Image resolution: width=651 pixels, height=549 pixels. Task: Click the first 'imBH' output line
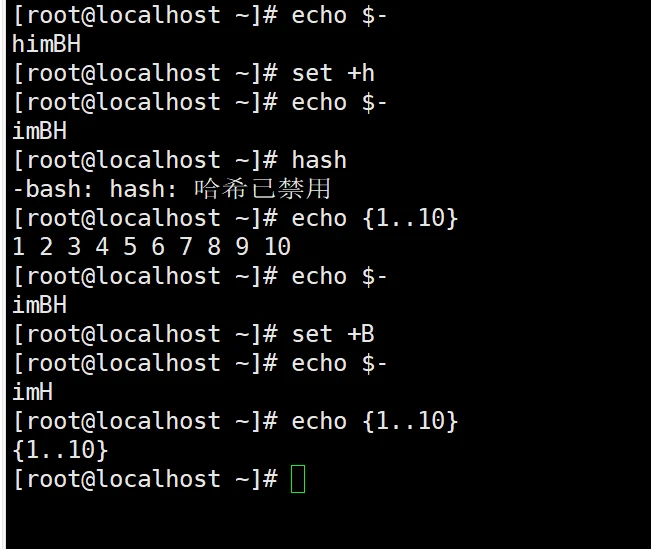tap(39, 131)
